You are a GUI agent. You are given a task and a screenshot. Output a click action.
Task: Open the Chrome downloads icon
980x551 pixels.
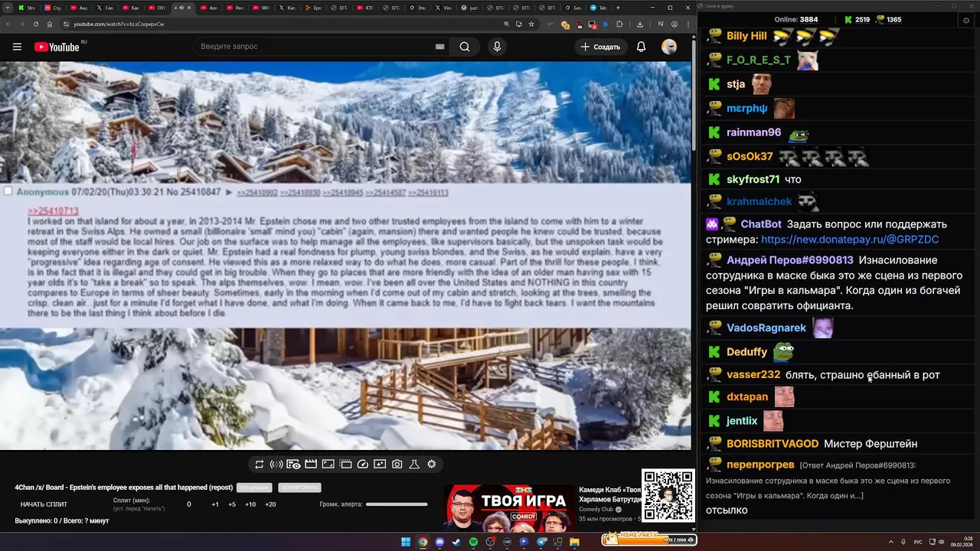coord(639,24)
